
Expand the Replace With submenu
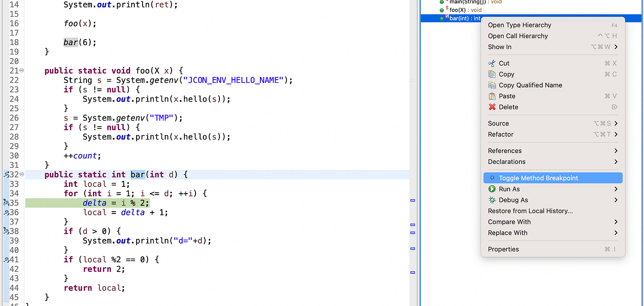(553, 233)
